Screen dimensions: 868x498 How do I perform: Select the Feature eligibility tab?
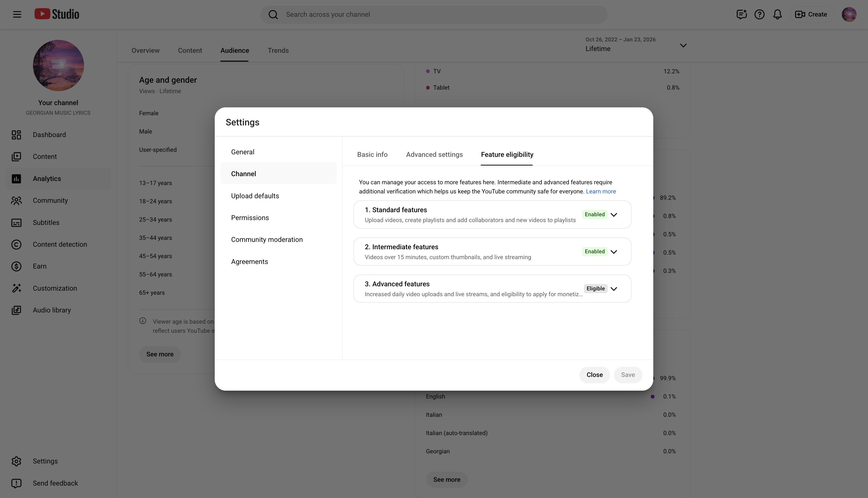pos(507,155)
